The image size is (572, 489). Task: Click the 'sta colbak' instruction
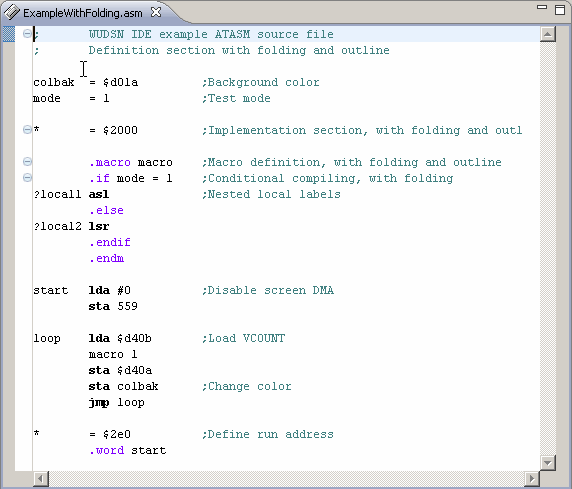pyautogui.click(x=124, y=386)
